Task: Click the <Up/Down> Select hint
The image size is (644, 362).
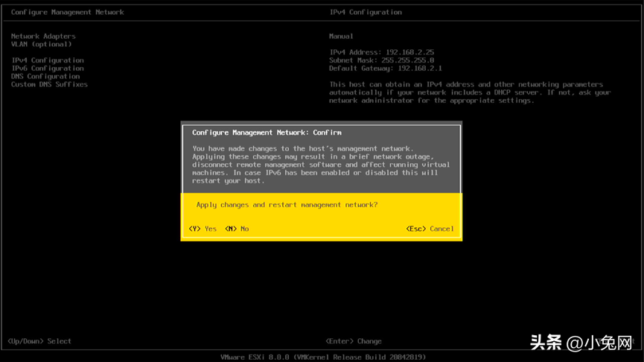Action: coord(39,341)
